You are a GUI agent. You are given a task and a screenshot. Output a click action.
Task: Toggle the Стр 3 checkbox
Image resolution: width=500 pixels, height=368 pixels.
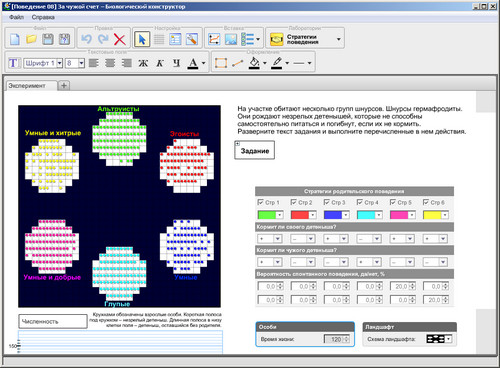tap(327, 202)
